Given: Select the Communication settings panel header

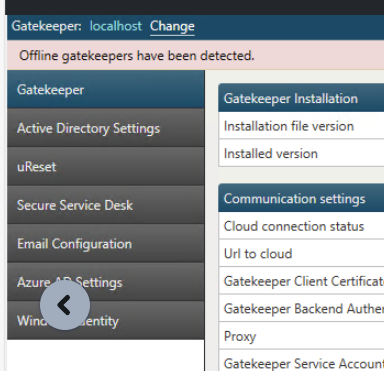Looking at the screenshot, I should [301, 199].
